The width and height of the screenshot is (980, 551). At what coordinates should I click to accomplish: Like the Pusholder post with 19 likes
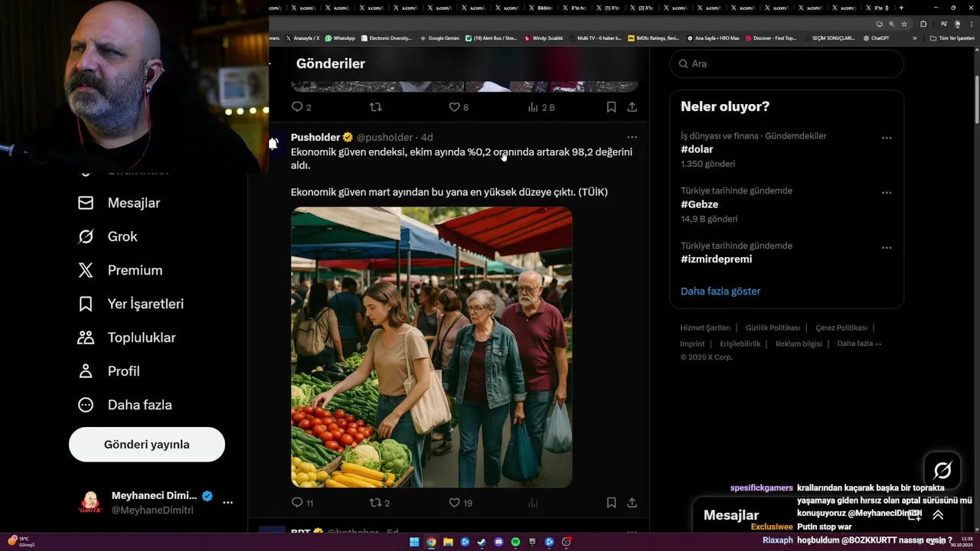460,503
